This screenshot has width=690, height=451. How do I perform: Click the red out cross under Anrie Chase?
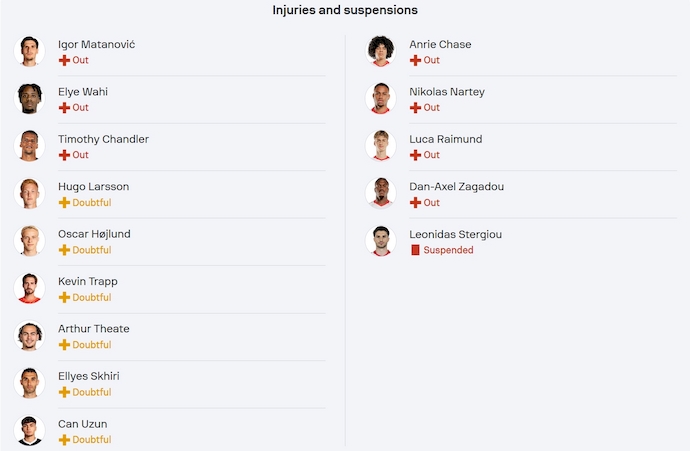click(415, 60)
